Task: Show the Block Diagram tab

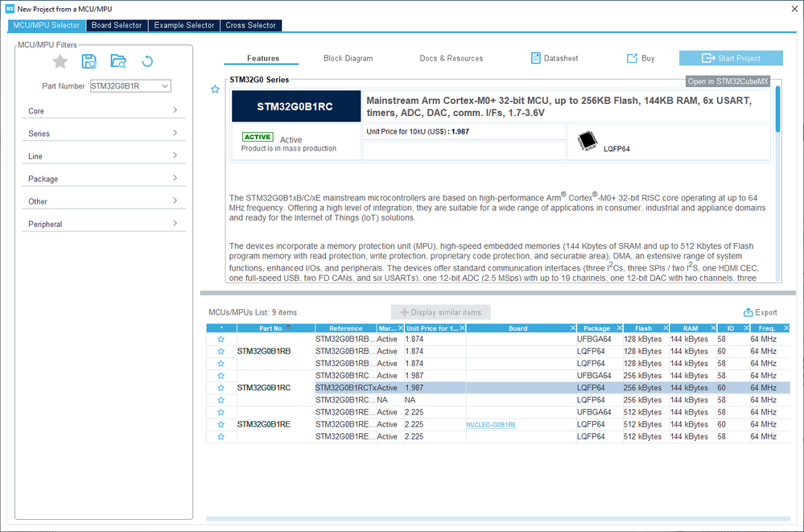Action: point(348,58)
